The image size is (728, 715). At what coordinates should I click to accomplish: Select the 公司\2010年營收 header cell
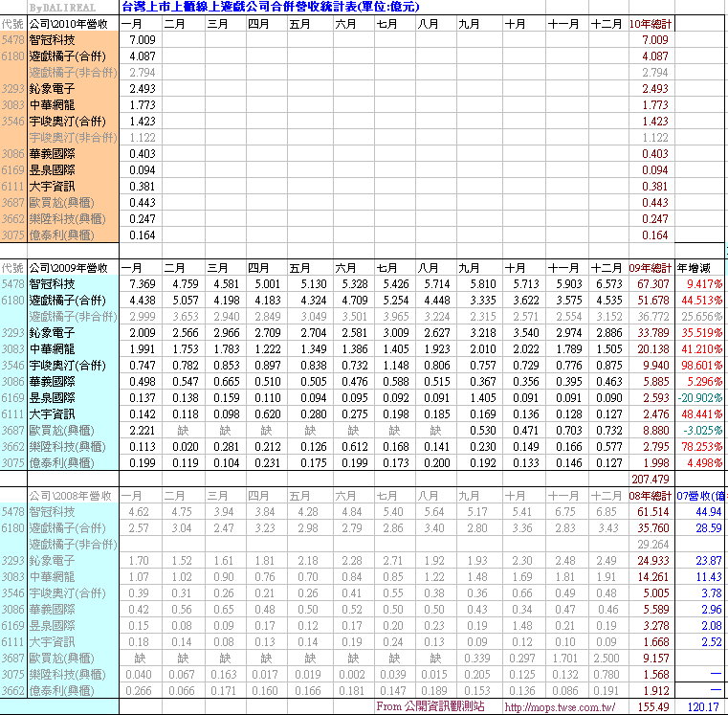68,24
